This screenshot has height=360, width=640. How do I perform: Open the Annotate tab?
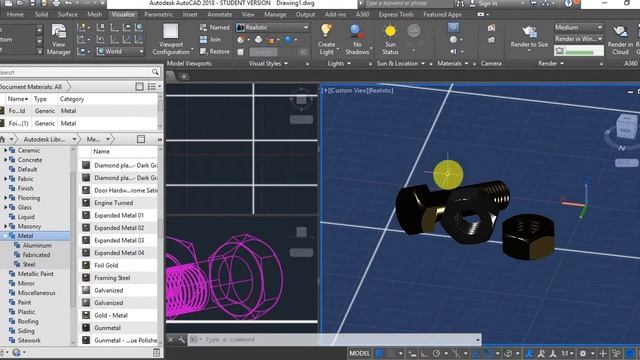click(220, 14)
